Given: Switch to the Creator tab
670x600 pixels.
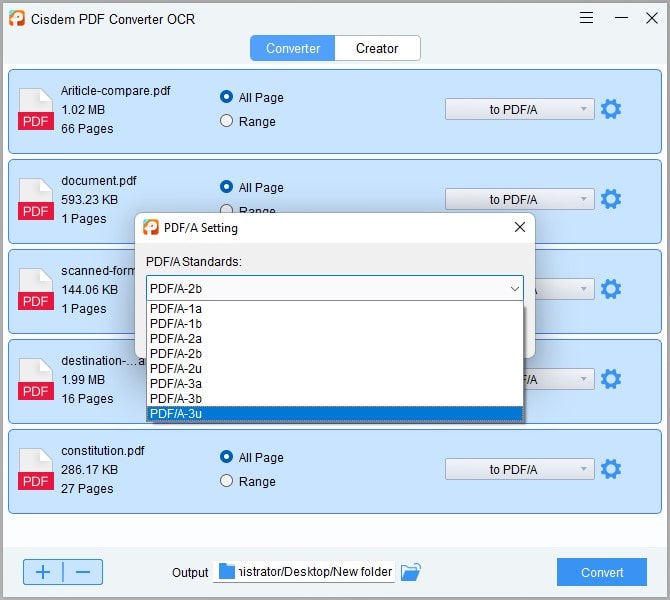Looking at the screenshot, I should pyautogui.click(x=377, y=48).
